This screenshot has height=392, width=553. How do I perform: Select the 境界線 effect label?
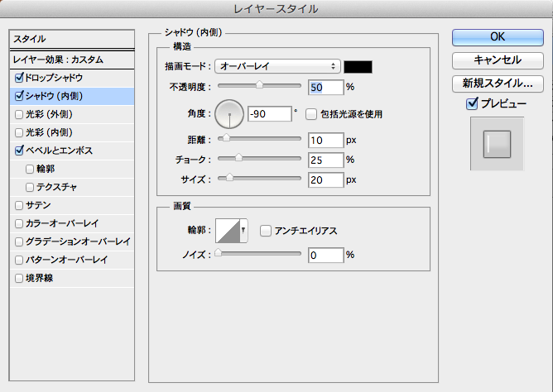pos(40,278)
